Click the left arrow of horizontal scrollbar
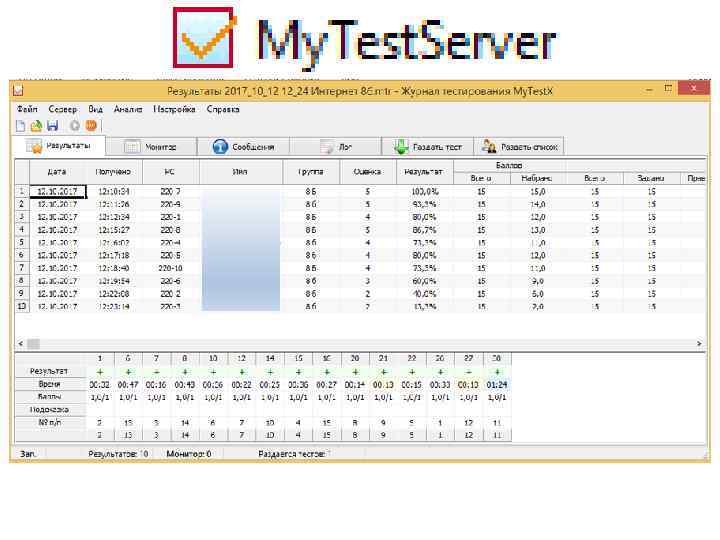The height and width of the screenshot is (540, 720). coord(20,343)
